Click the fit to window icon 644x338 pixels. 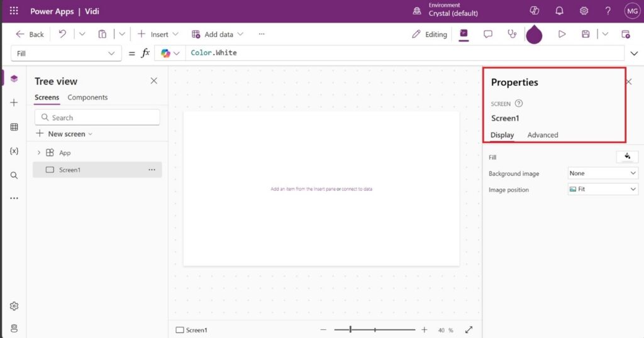(469, 330)
